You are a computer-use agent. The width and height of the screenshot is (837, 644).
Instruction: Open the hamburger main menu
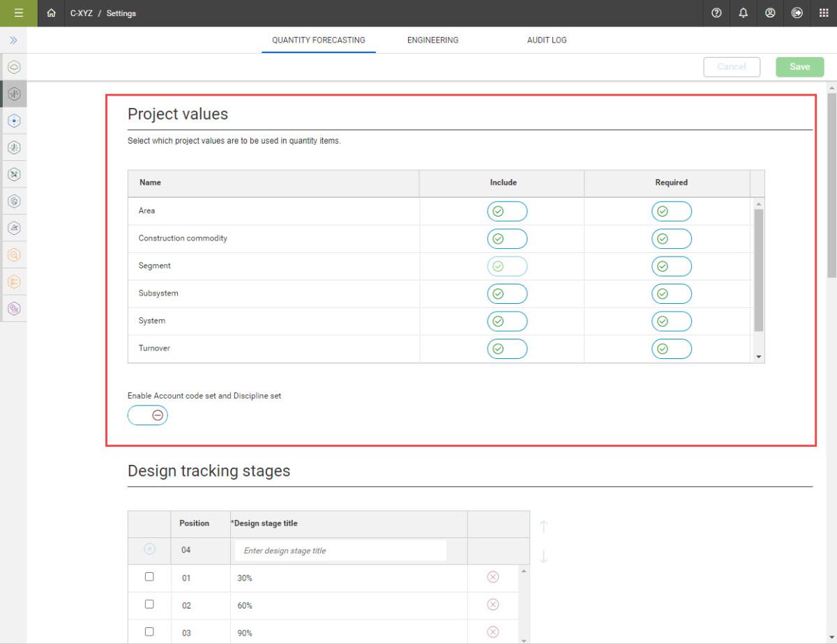coord(19,13)
